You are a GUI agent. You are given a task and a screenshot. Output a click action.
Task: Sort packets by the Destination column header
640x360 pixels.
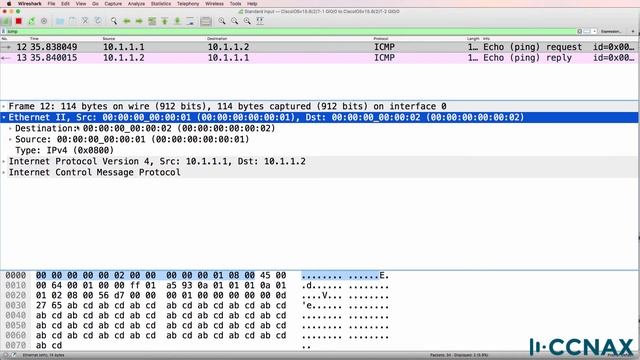pyautogui.click(x=217, y=38)
